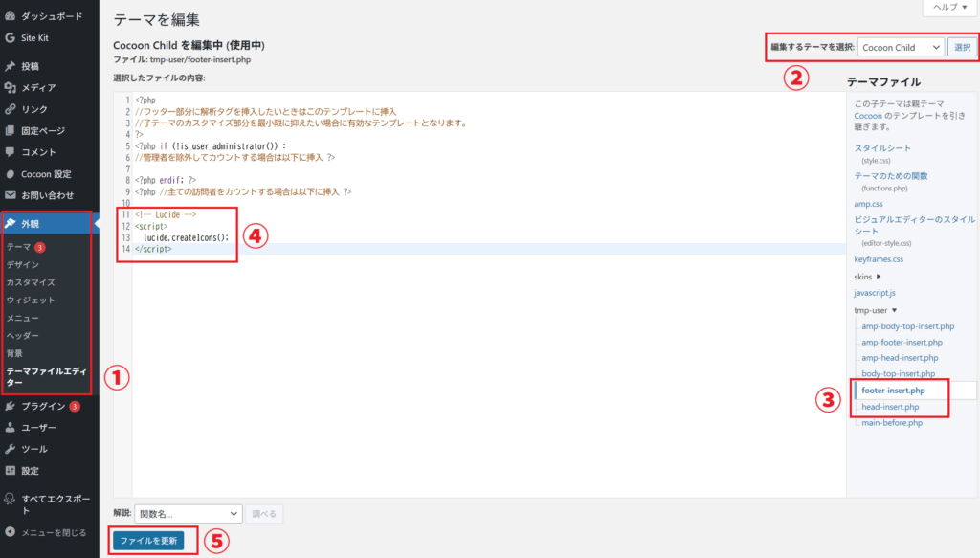Click the Site Kit G icon

coord(10,37)
